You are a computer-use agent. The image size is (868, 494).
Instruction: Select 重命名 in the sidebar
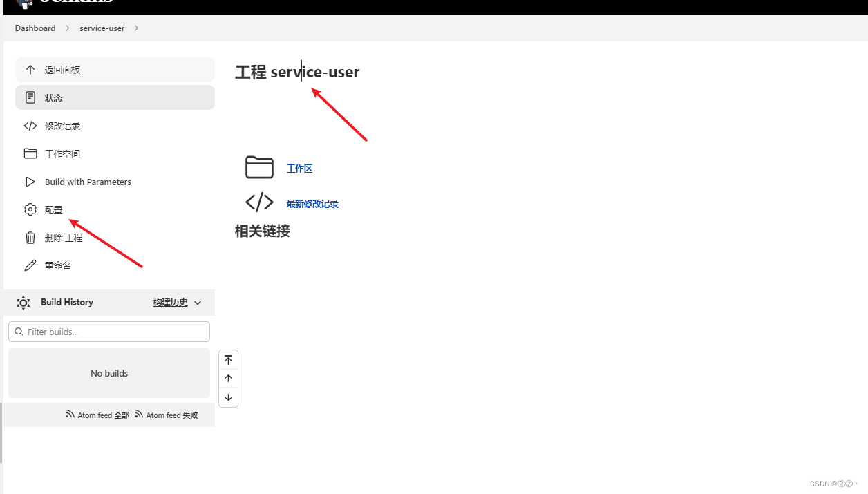pos(115,265)
